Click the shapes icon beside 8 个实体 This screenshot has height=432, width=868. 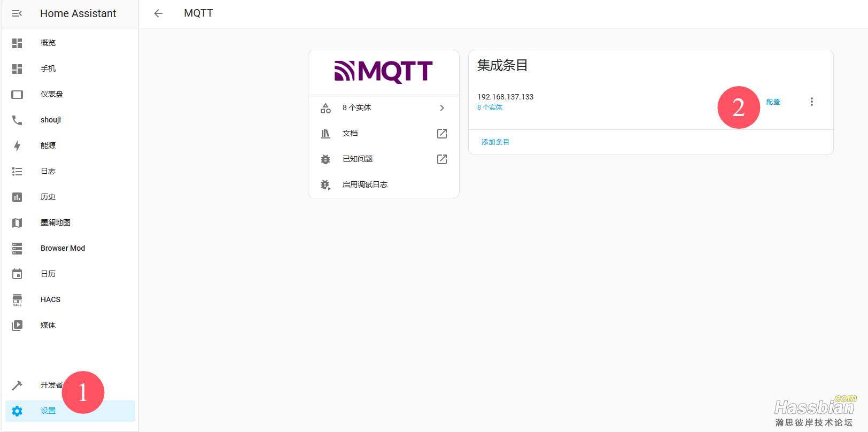pyautogui.click(x=325, y=108)
